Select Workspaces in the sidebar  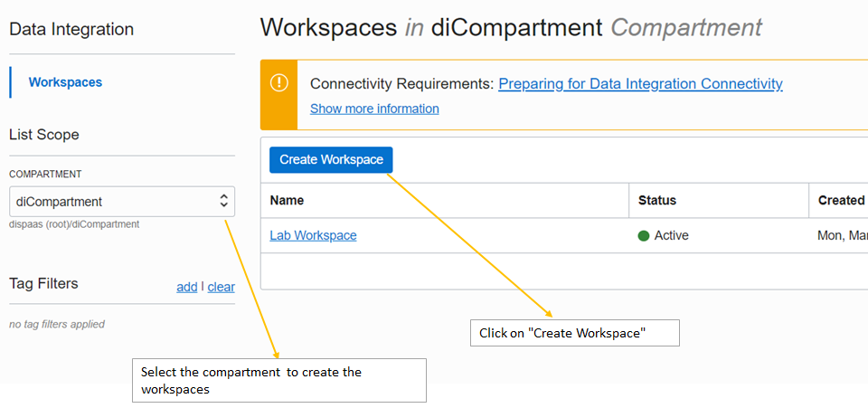[65, 82]
